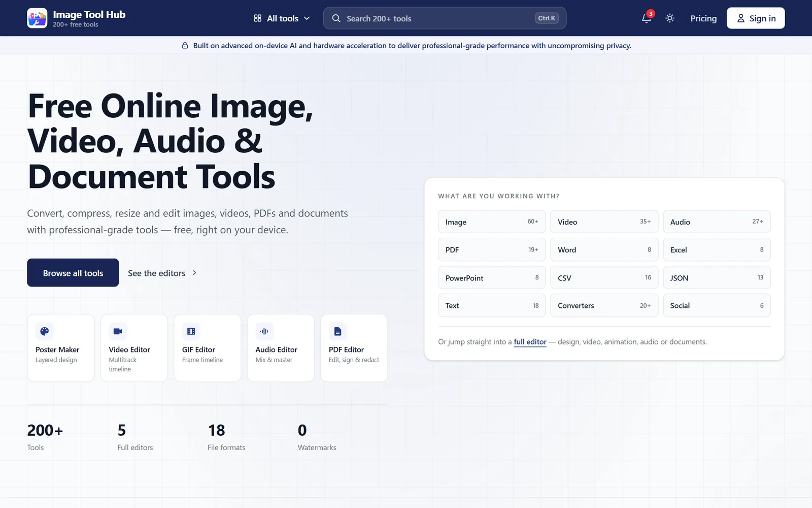Click the Audio Editor waveform icon
The image size is (812, 508).
264,331
